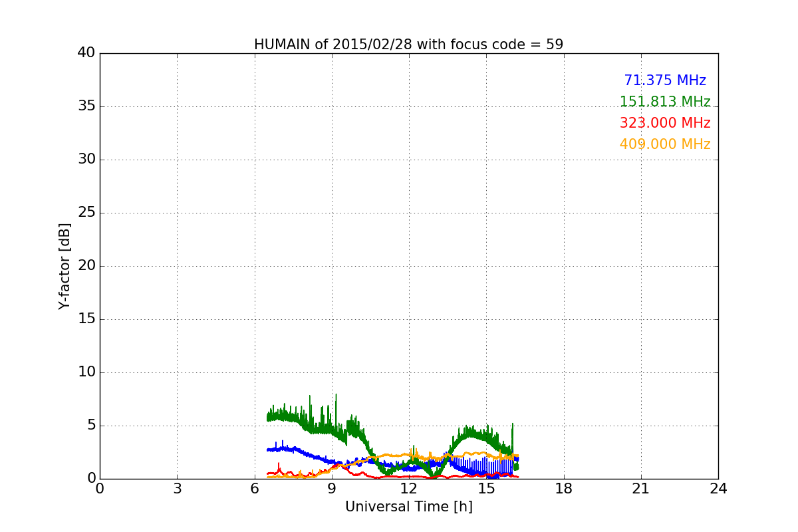Select the red 323.000 MHz legend label
The image size is (798, 532).
pyautogui.click(x=665, y=123)
